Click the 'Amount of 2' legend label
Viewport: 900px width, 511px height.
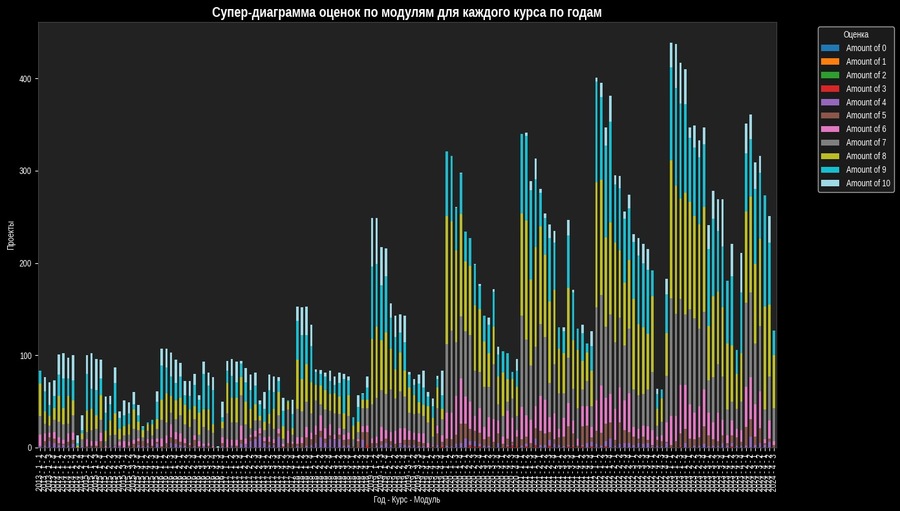(866, 75)
